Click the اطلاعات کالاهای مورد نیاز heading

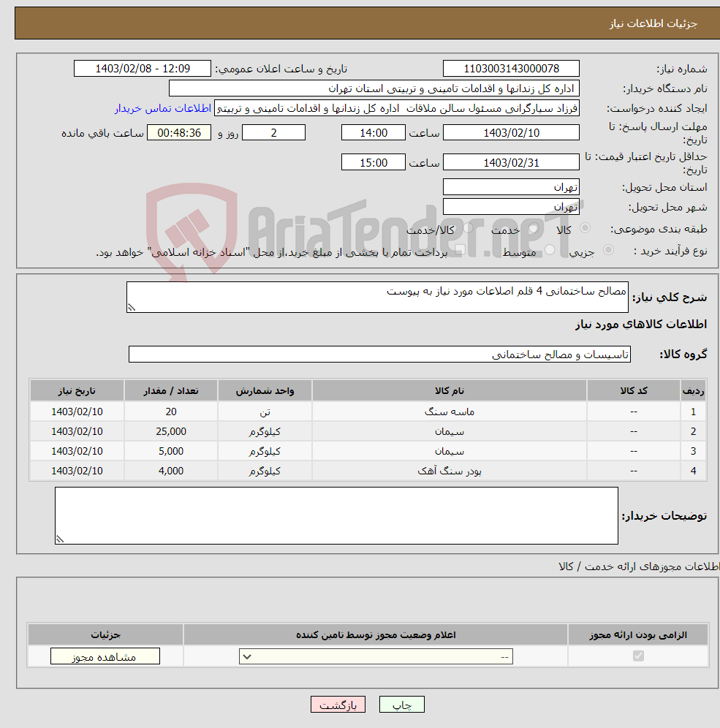pyautogui.click(x=641, y=324)
